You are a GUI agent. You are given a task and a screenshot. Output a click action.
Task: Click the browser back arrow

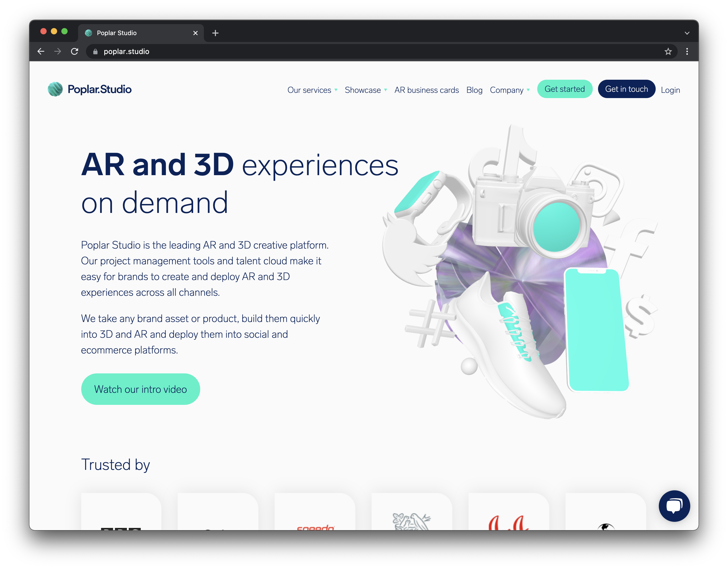41,51
